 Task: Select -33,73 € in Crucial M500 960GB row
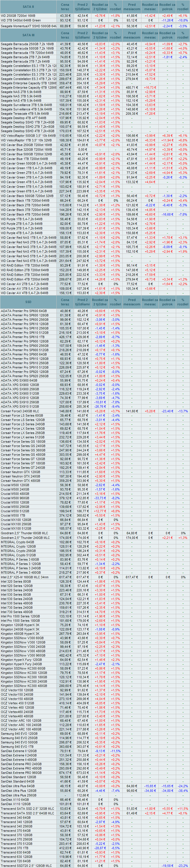(100, 498)
